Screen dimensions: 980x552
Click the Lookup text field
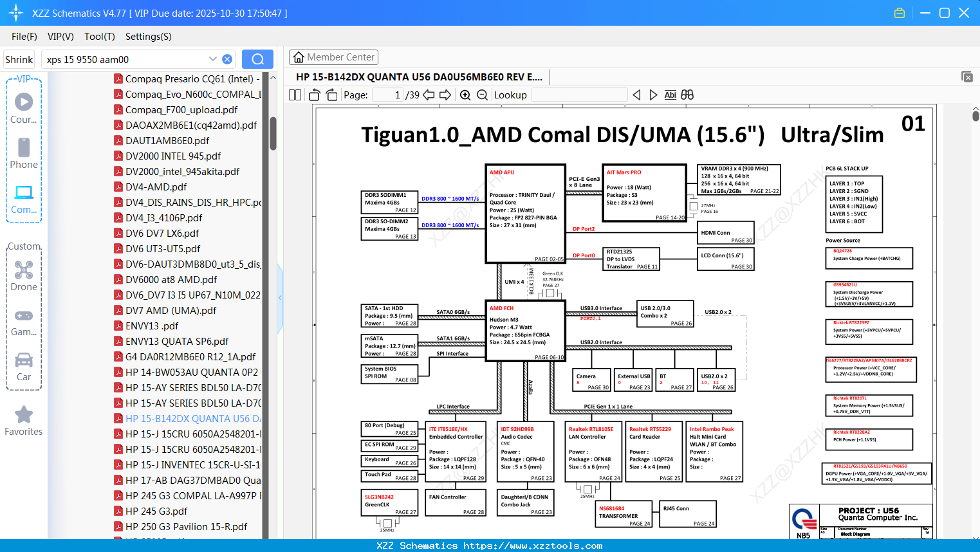579,95
